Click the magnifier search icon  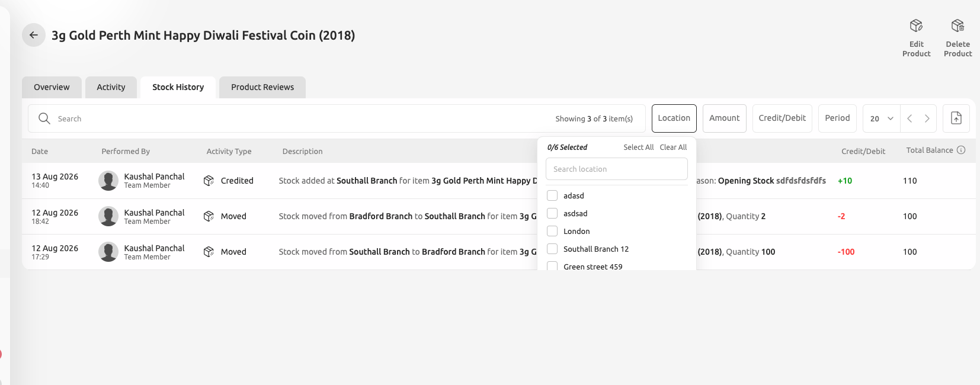click(x=44, y=118)
